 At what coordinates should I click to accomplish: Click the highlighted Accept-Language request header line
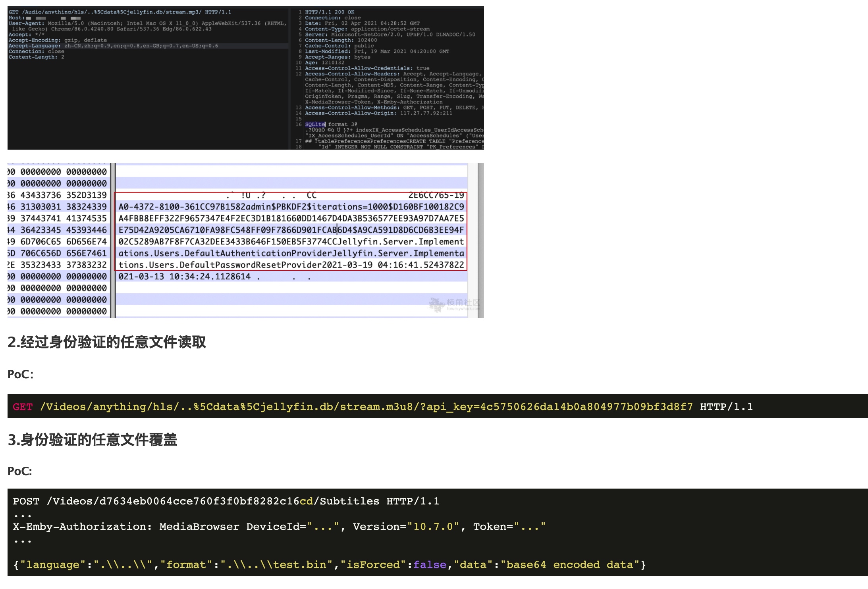(x=113, y=46)
